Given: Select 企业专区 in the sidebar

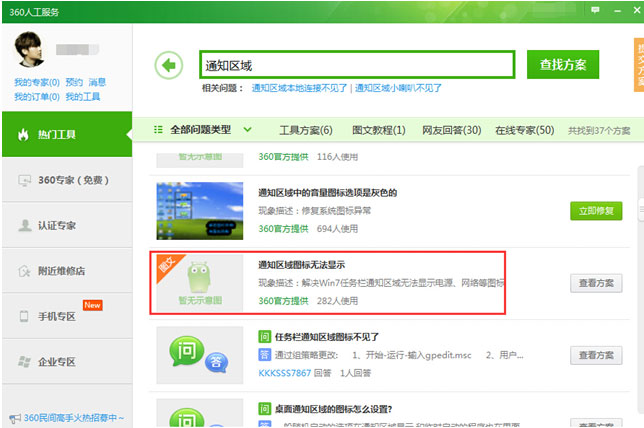Looking at the screenshot, I should coord(67,361).
